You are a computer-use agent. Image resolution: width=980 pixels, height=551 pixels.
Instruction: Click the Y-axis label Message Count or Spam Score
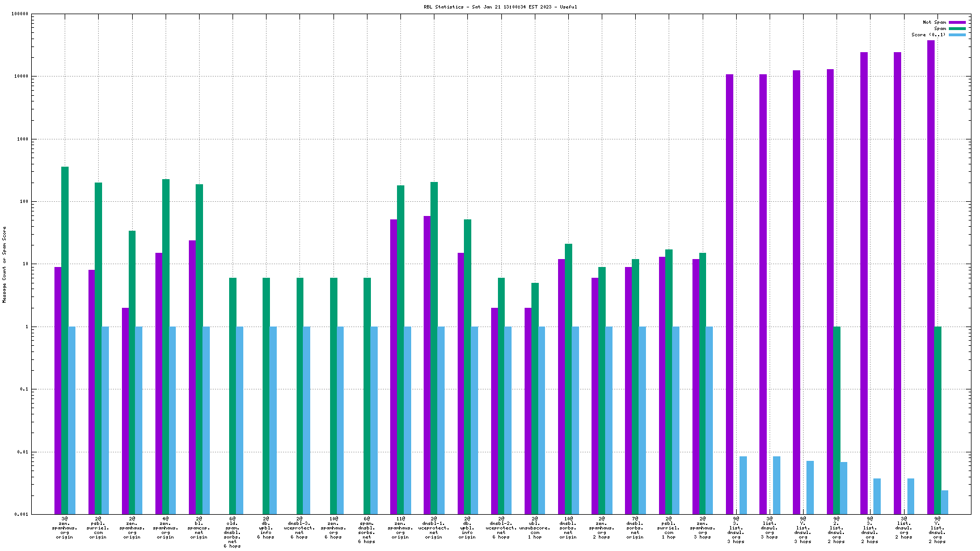tap(5, 264)
